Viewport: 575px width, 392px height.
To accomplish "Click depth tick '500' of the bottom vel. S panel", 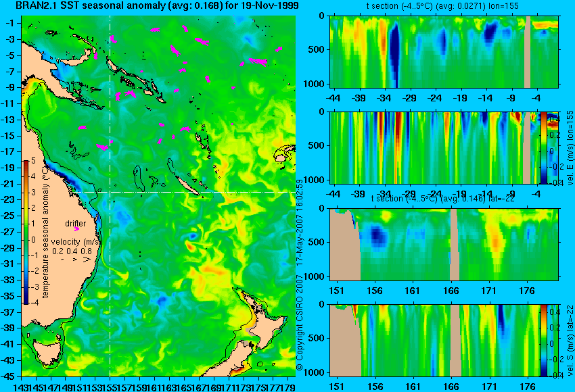I will pyautogui.click(x=316, y=338).
